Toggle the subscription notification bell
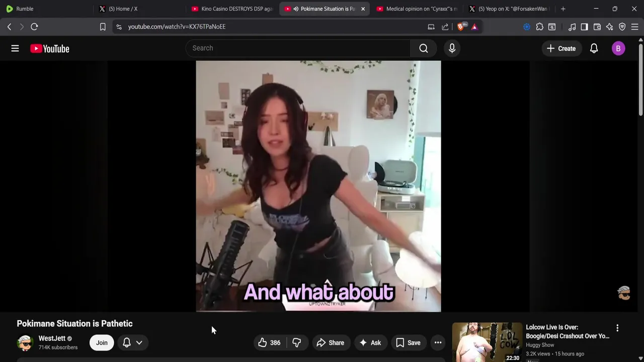This screenshot has height=362, width=644. [127, 343]
